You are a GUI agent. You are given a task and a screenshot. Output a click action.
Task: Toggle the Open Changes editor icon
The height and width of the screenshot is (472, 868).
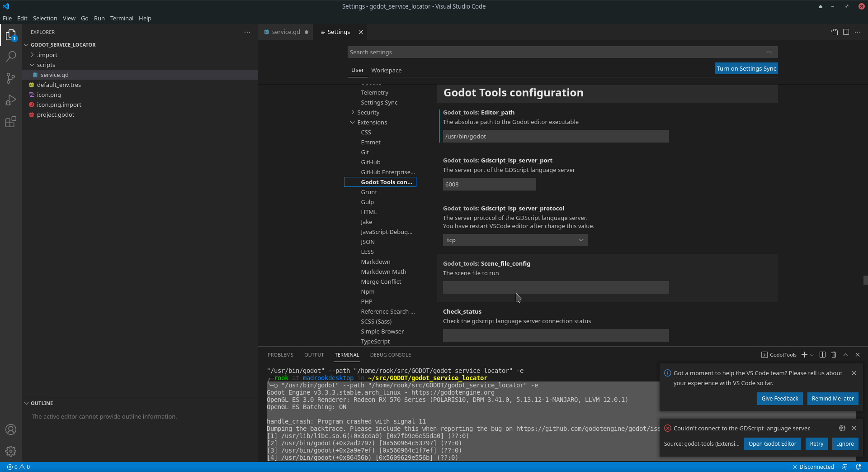point(834,32)
